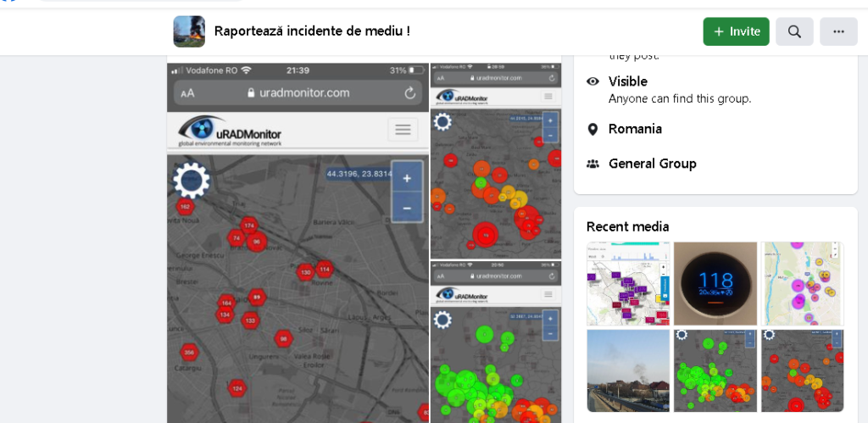Open the red-orange sensor map image at top right
The height and width of the screenshot is (423, 868).
[x=496, y=160]
